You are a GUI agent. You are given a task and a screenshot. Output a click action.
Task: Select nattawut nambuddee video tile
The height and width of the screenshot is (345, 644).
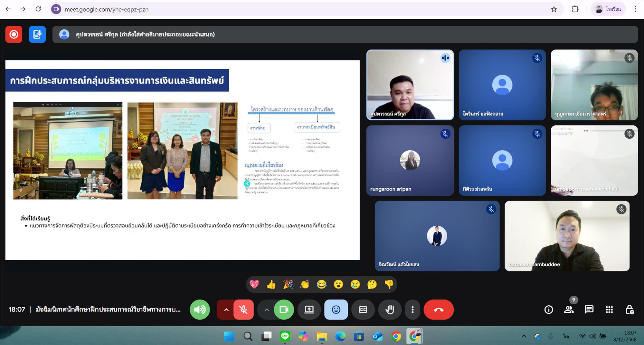pyautogui.click(x=567, y=236)
